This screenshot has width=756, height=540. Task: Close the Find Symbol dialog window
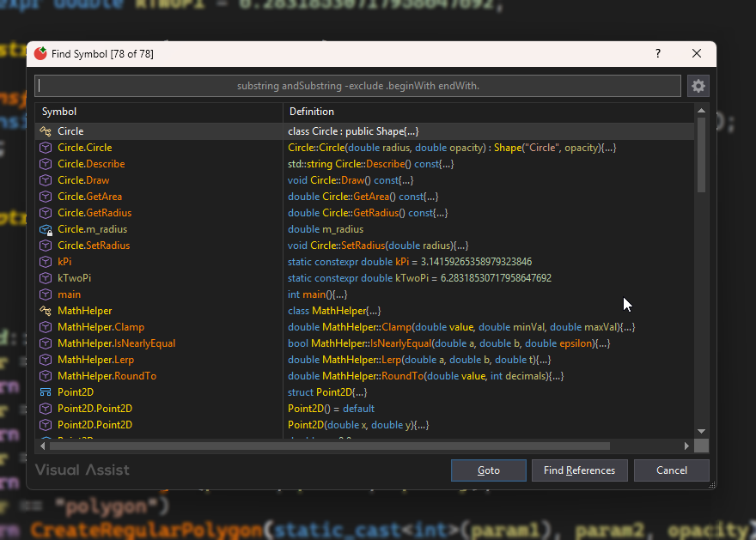pos(697,53)
